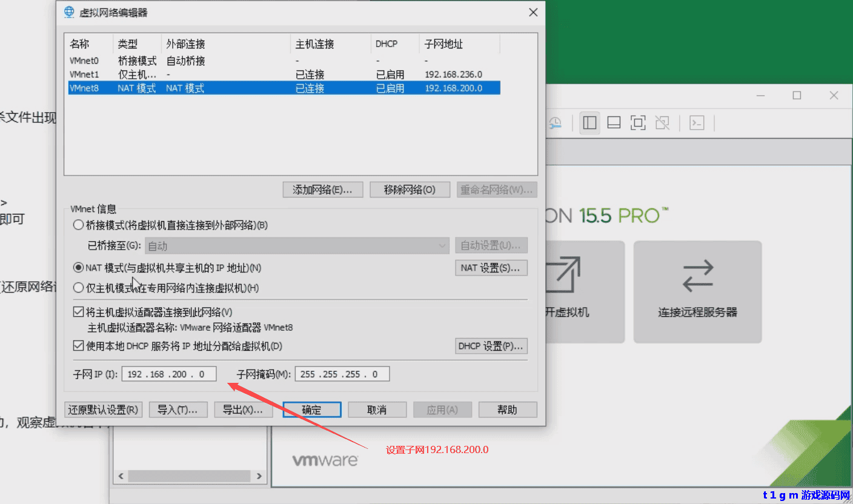Click the left arrow of horizontal scrollbar
Screen dimensions: 853x504
tap(121, 476)
